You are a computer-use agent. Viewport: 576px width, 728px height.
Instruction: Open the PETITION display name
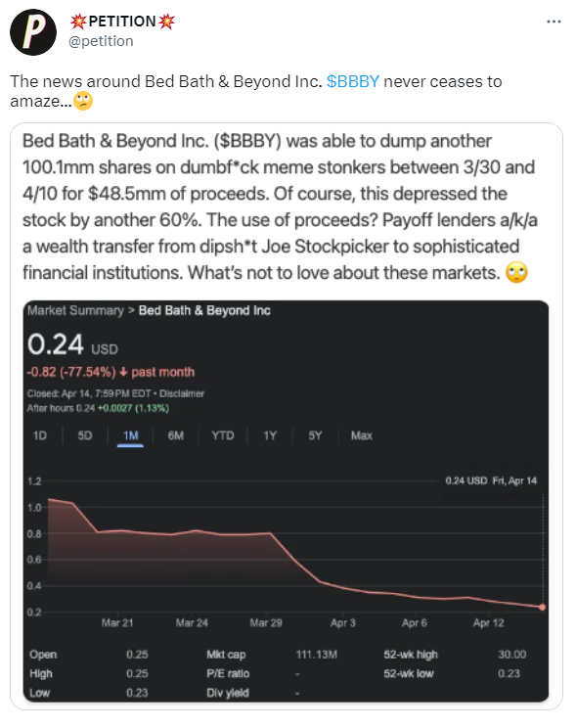[x=122, y=21]
